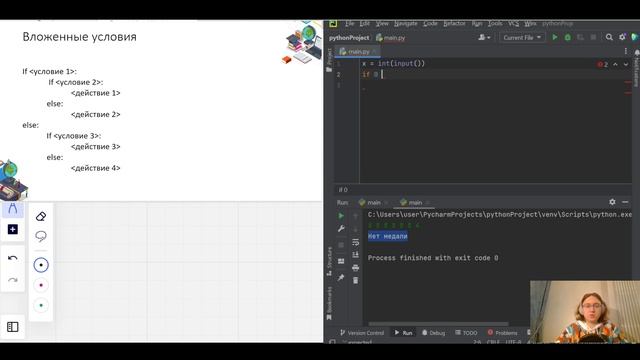640x360 pixels.
Task: Open PyCharm File menu
Action: click(349, 24)
